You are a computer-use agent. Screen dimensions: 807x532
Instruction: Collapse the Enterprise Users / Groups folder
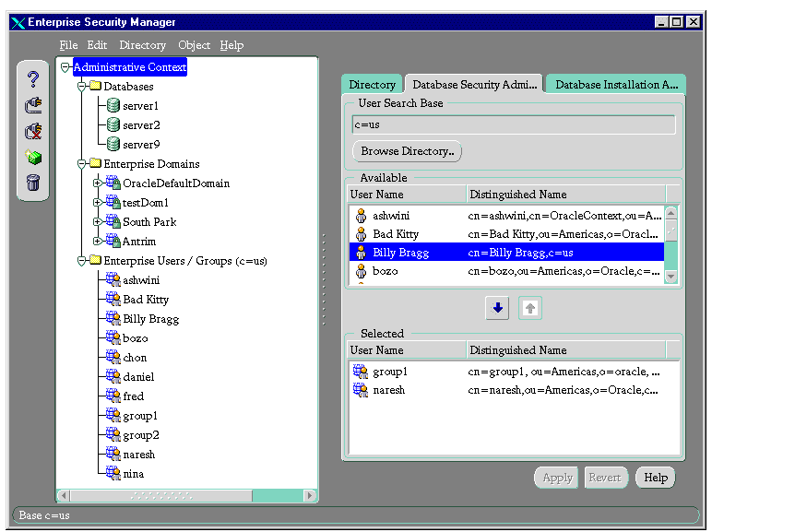point(81,261)
